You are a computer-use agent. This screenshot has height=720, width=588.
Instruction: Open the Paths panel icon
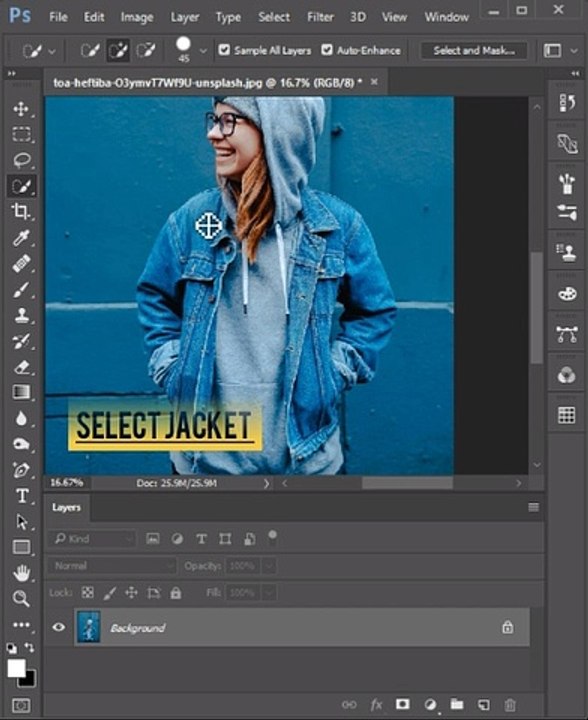(x=567, y=334)
